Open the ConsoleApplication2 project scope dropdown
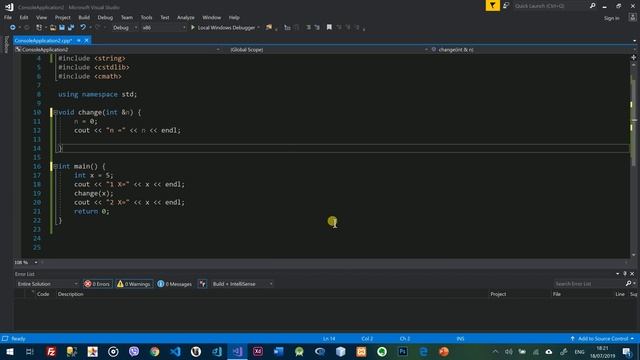Image resolution: width=640 pixels, height=360 pixels. (x=118, y=49)
